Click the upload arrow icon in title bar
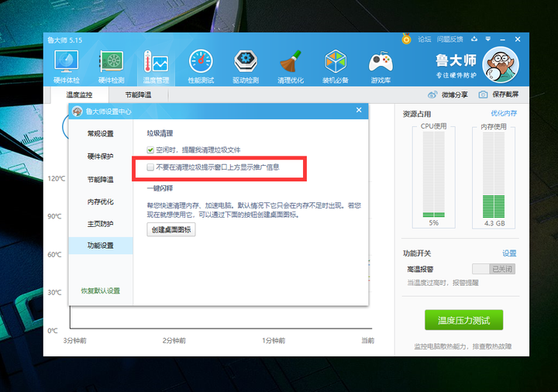 point(474,39)
